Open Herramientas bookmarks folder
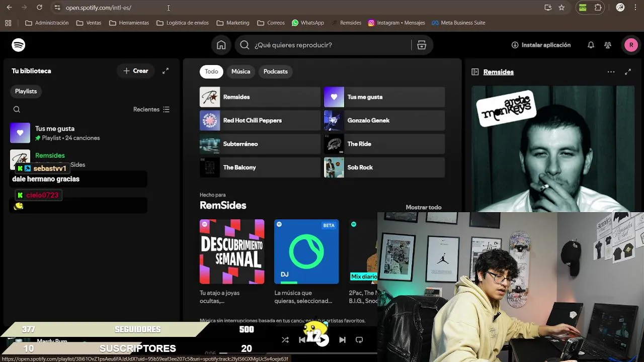This screenshot has height=362, width=644. pos(129,23)
